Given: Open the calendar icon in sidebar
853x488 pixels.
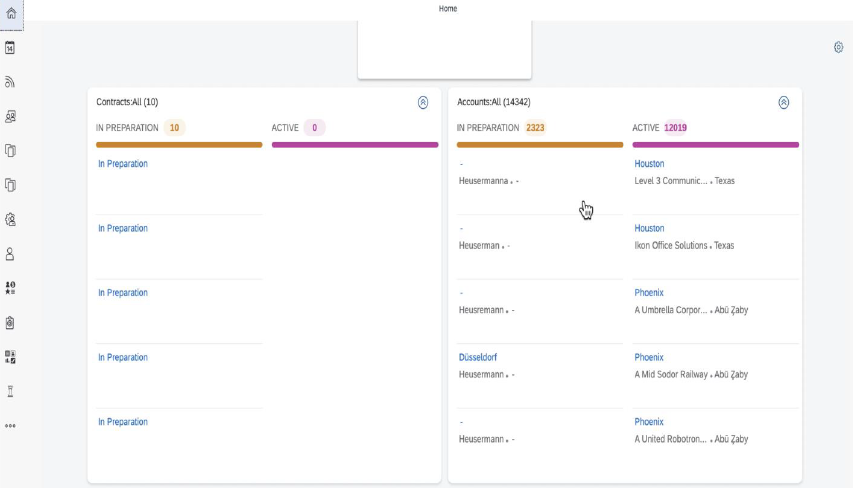Looking at the screenshot, I should tap(11, 48).
